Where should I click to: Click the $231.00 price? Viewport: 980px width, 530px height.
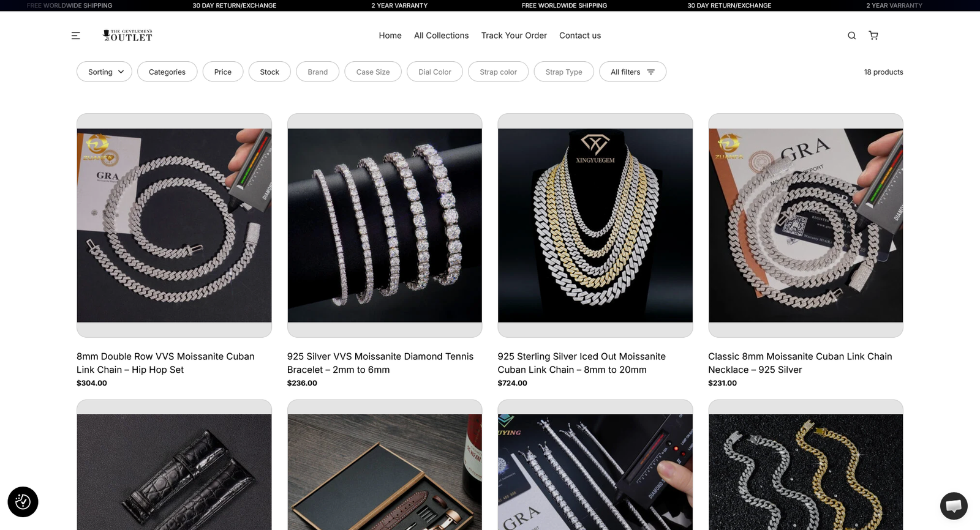click(723, 383)
